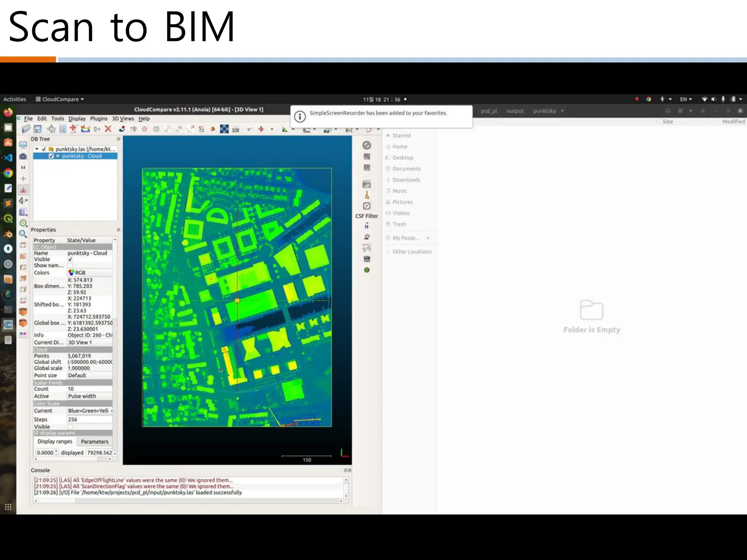Click the pcd_pl breadcrumb in Files window

click(x=489, y=111)
